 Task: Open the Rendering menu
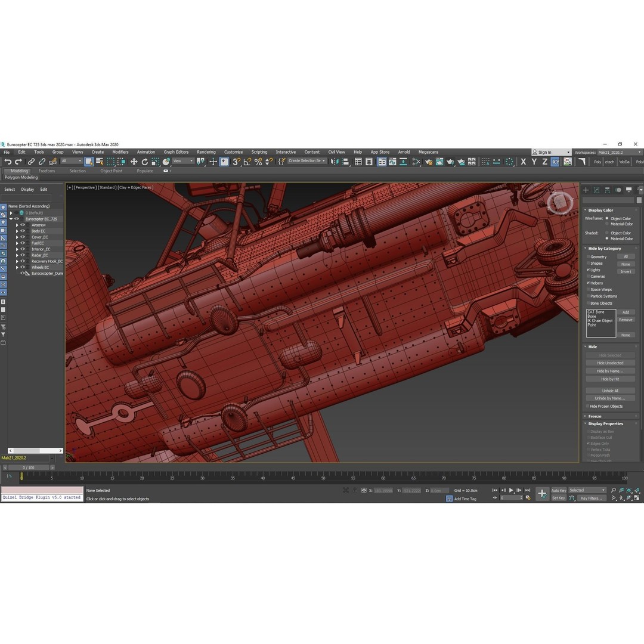click(x=206, y=152)
